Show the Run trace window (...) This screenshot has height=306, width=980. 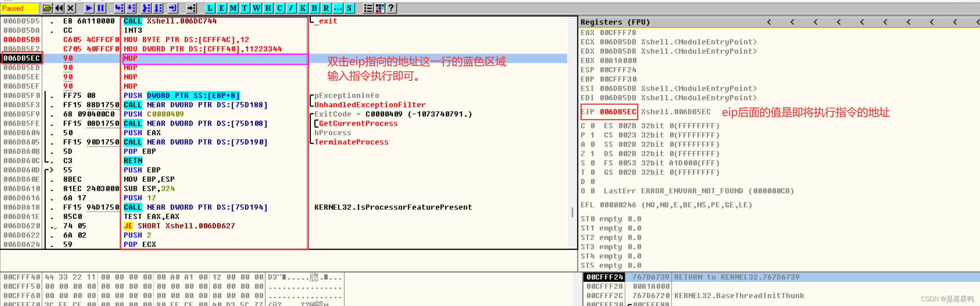pyautogui.click(x=338, y=8)
